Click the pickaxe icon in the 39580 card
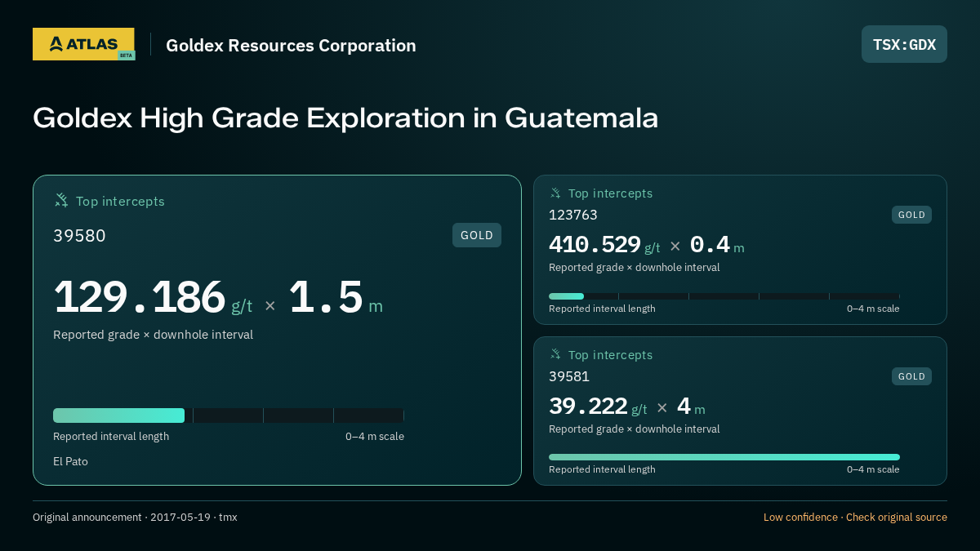The height and width of the screenshot is (551, 980). pos(61,201)
